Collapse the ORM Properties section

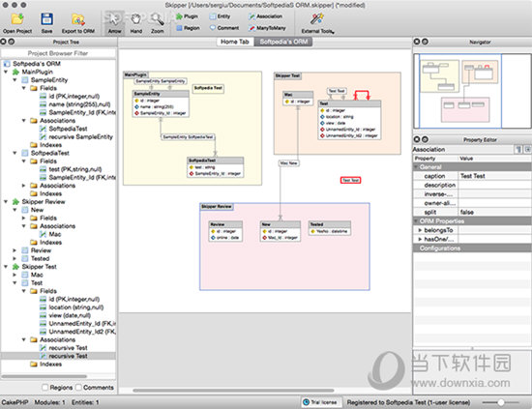[x=416, y=221]
